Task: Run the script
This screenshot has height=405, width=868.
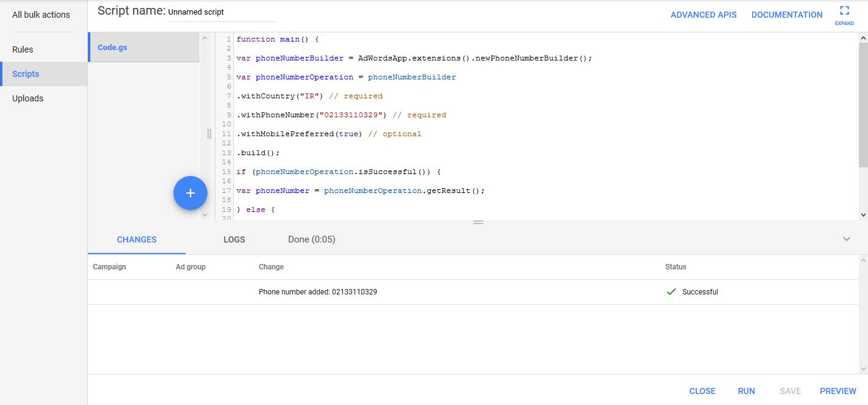Action: (x=746, y=391)
